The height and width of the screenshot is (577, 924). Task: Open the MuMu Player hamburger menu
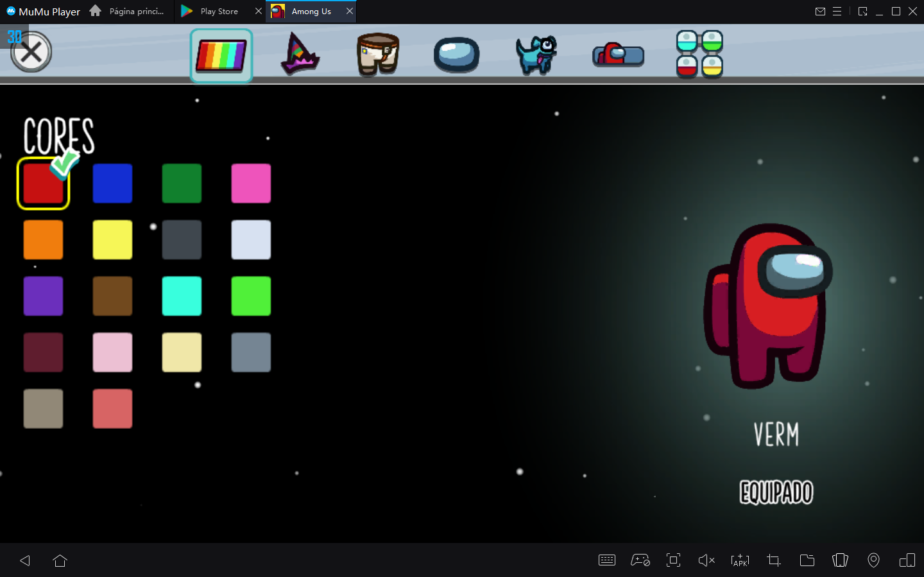tap(837, 12)
